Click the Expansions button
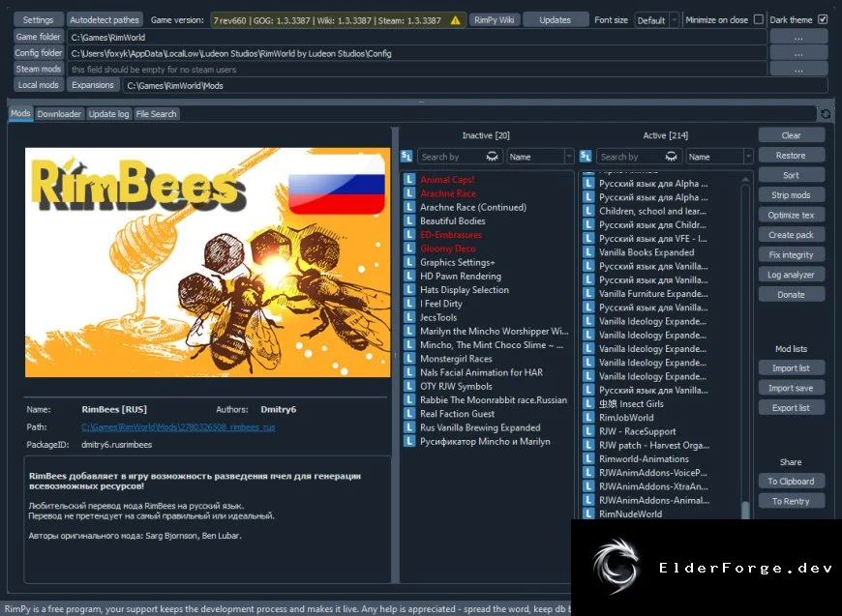This screenshot has width=842, height=616. tap(93, 85)
